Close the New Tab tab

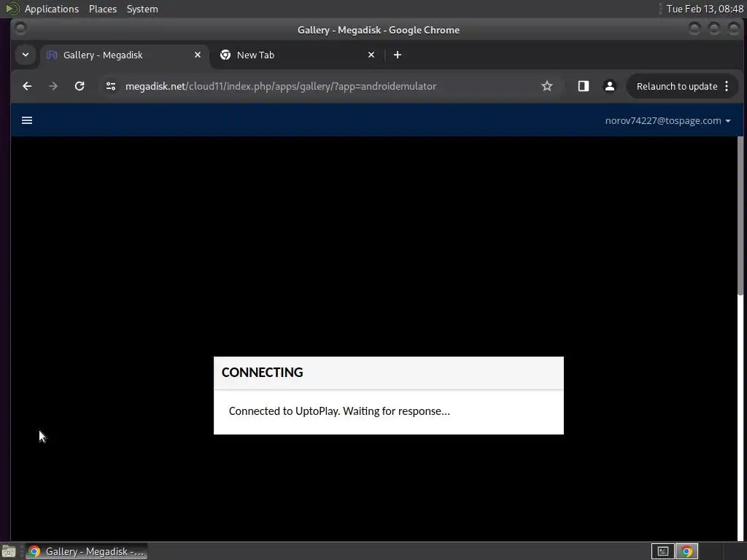click(x=371, y=55)
